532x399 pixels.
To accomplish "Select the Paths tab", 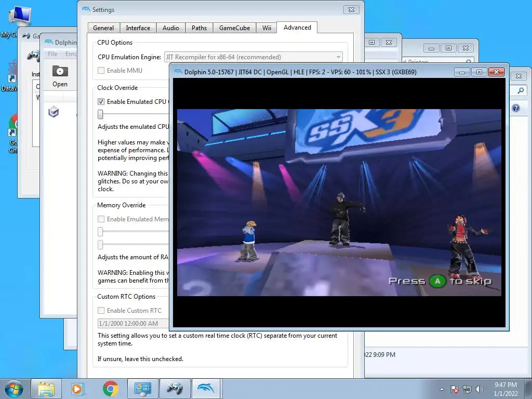I will pyautogui.click(x=199, y=28).
